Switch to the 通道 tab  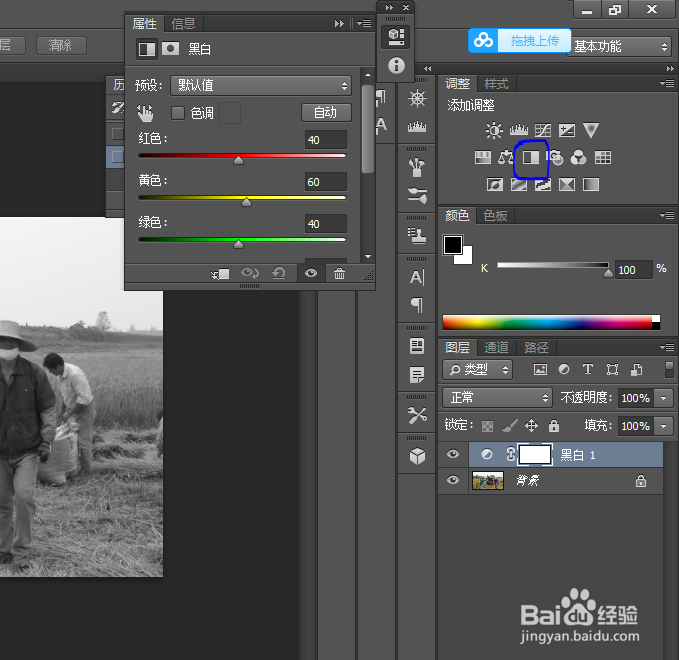[496, 347]
